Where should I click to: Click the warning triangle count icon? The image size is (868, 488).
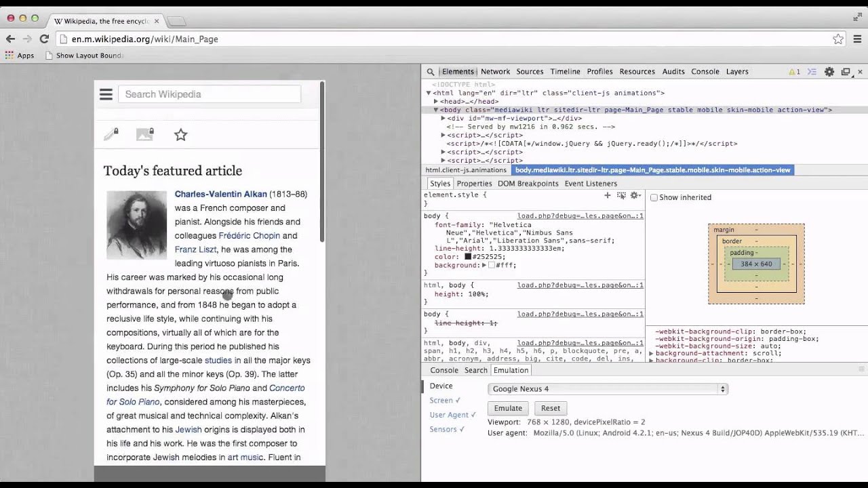794,71
